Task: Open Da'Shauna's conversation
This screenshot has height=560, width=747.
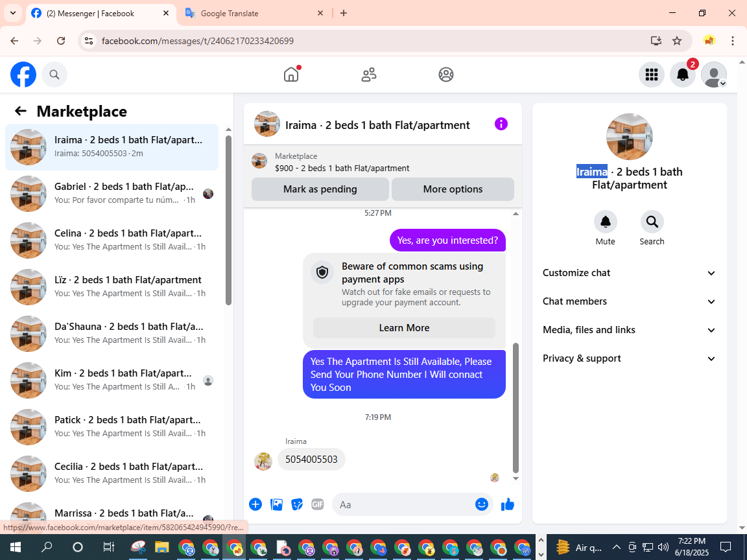Action: (112, 333)
